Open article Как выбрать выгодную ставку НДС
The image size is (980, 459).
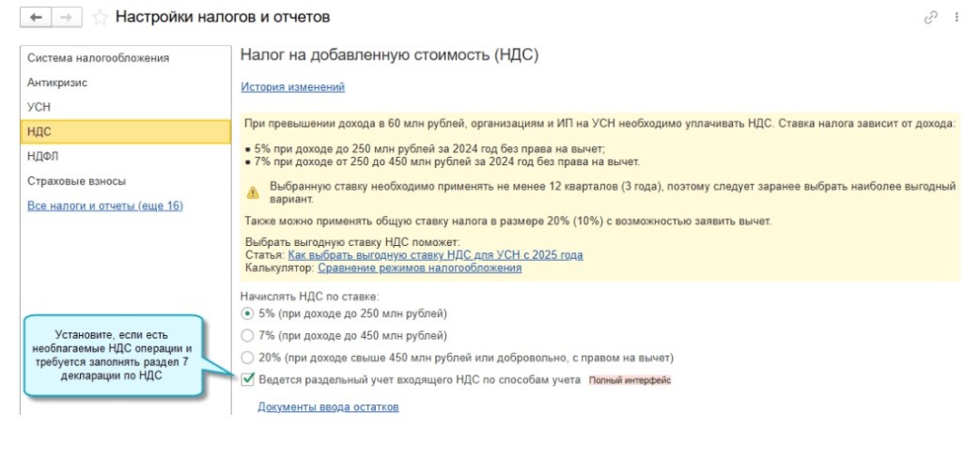pos(435,254)
